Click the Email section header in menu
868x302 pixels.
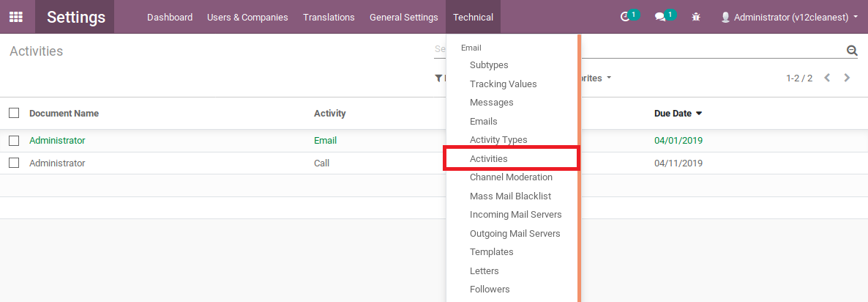point(471,48)
